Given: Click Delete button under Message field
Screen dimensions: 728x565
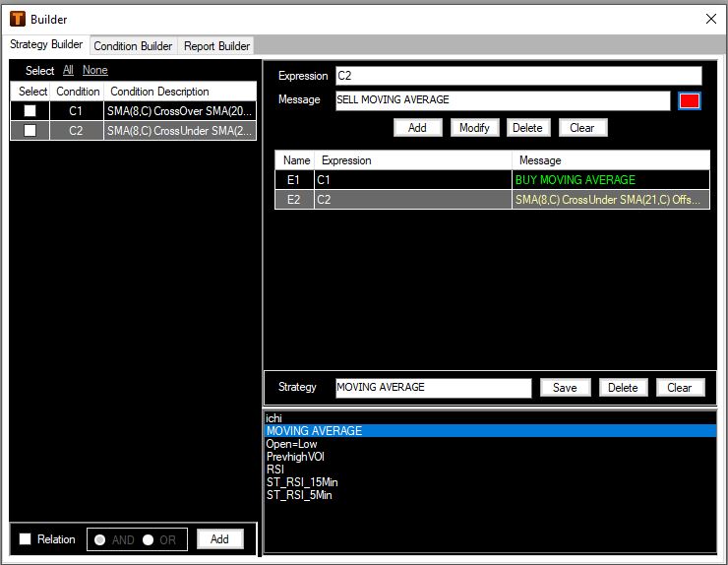Looking at the screenshot, I should click(527, 128).
